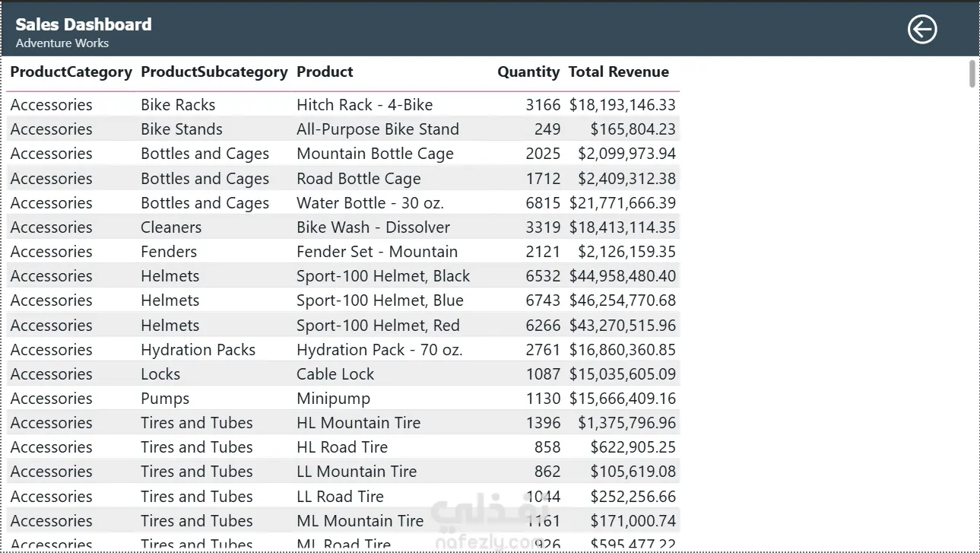Click the Product column header

(325, 72)
